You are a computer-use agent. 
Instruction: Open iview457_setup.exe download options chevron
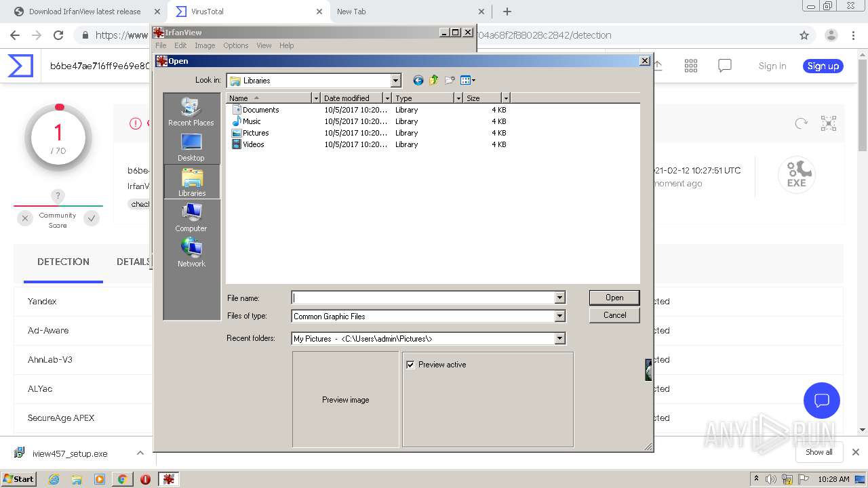[140, 453]
